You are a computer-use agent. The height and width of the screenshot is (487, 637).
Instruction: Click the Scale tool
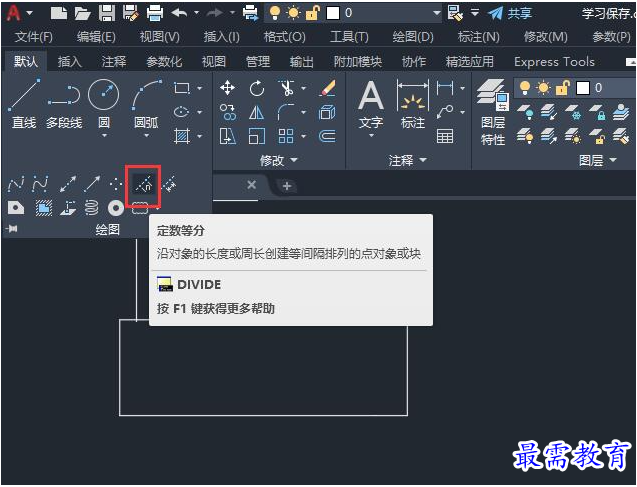256,136
